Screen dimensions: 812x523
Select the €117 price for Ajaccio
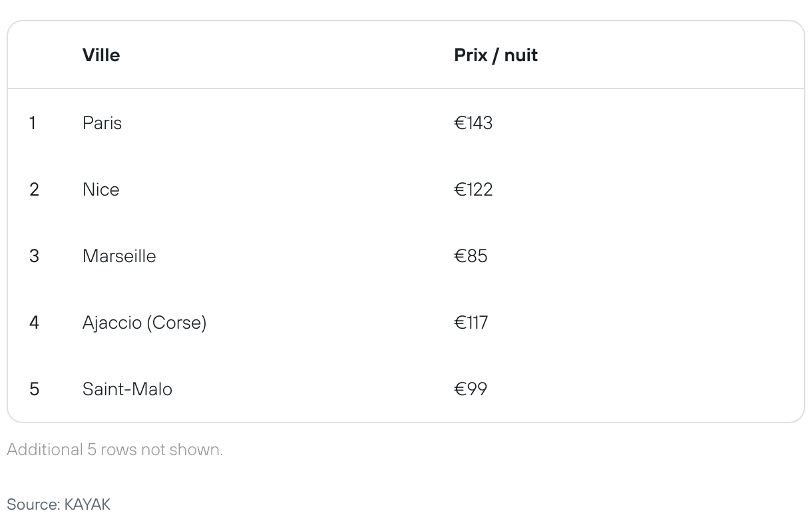[471, 322]
